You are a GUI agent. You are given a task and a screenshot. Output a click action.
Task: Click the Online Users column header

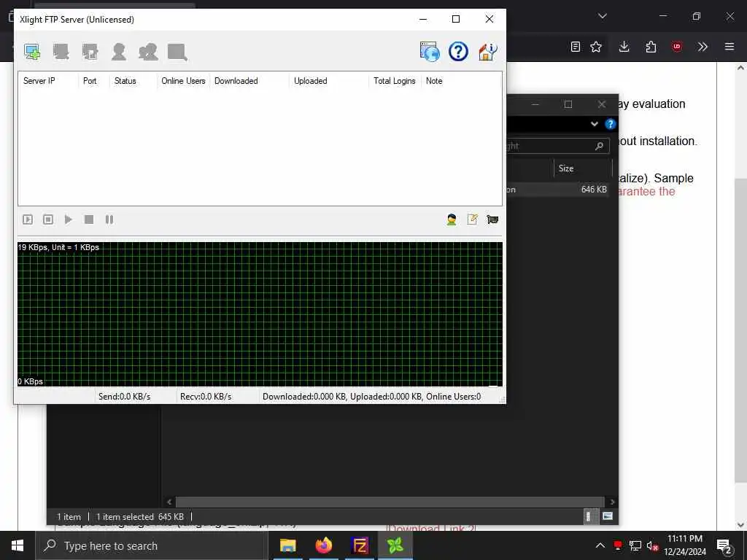tap(183, 81)
